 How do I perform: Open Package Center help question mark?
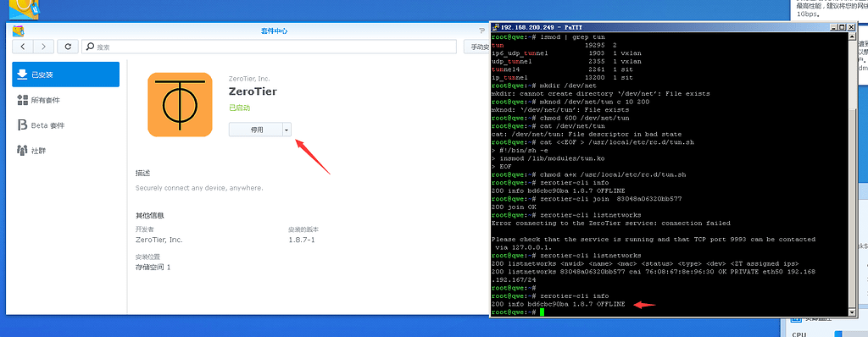(481, 31)
